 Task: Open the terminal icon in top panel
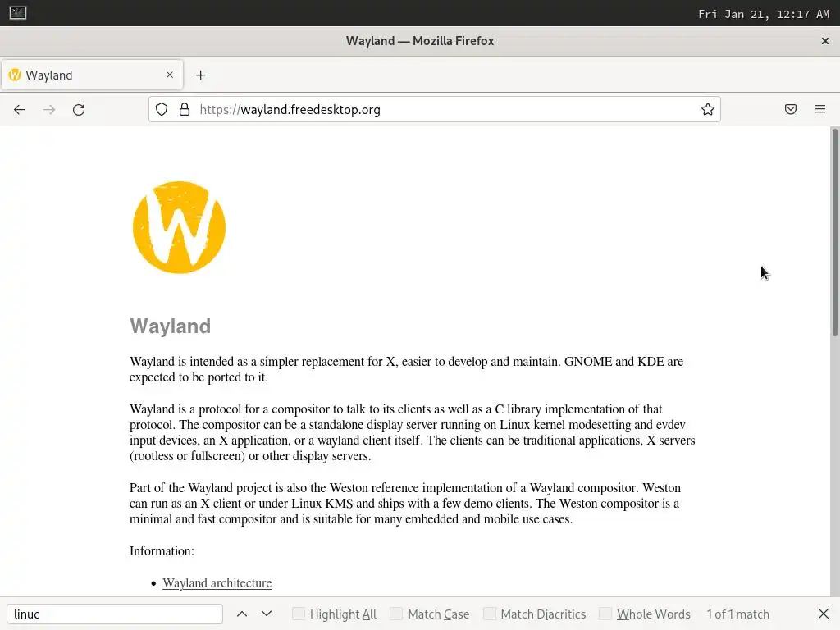click(x=18, y=13)
